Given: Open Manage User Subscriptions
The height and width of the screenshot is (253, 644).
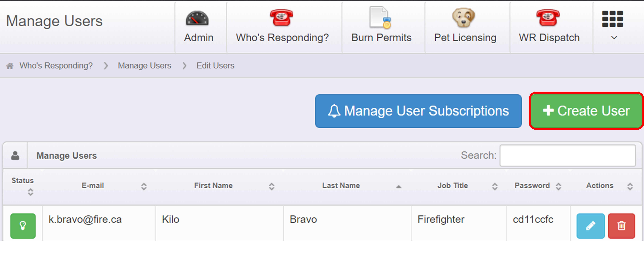Looking at the screenshot, I should pyautogui.click(x=418, y=111).
